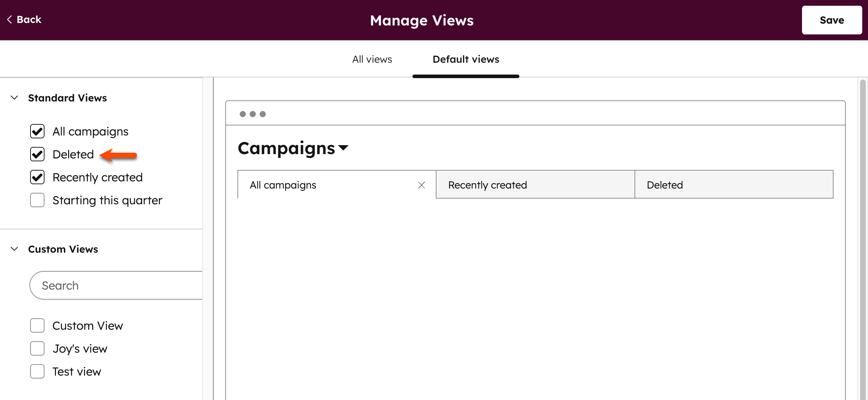Click the Back link in top bar

click(29, 19)
